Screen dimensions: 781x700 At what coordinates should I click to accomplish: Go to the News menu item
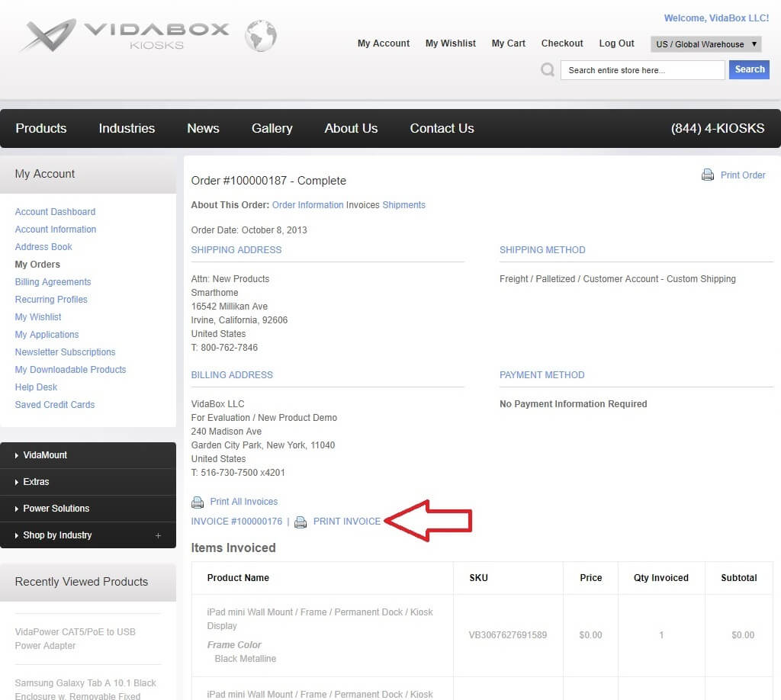203,128
